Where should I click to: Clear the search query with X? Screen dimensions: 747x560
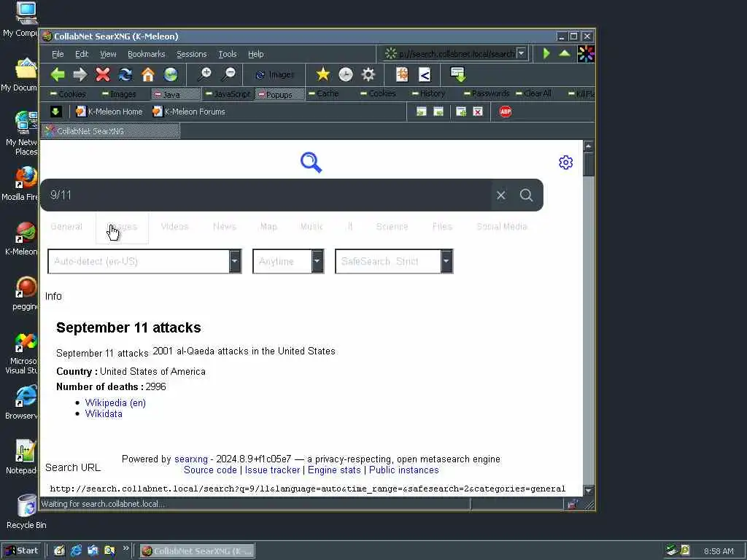point(500,195)
